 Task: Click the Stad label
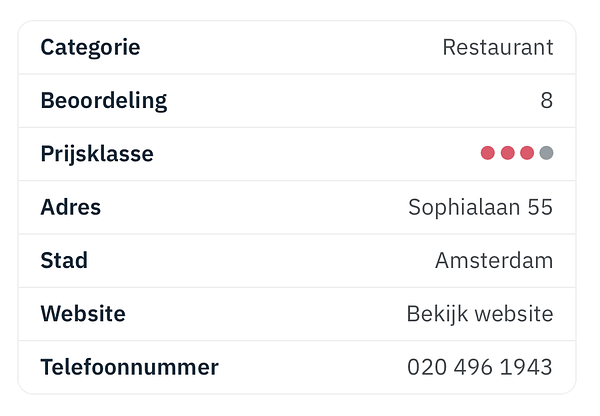pyautogui.click(x=64, y=260)
